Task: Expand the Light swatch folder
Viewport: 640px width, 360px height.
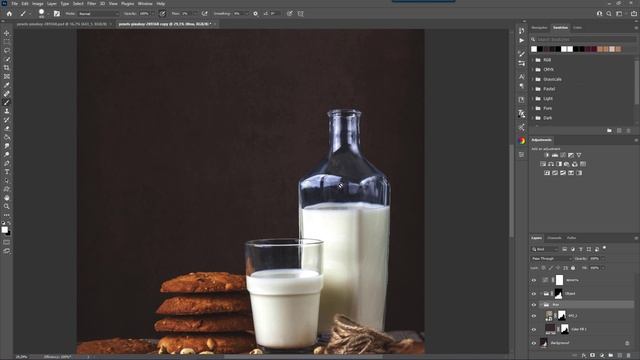Action: (533, 99)
